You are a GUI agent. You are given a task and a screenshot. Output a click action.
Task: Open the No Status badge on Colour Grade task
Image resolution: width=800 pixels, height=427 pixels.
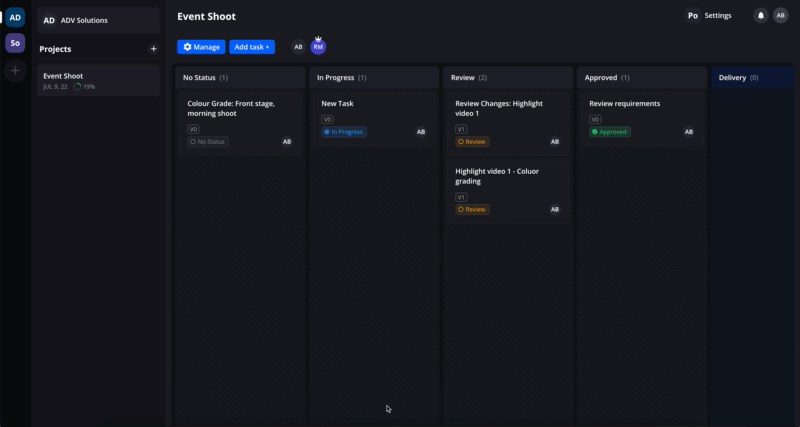point(208,142)
